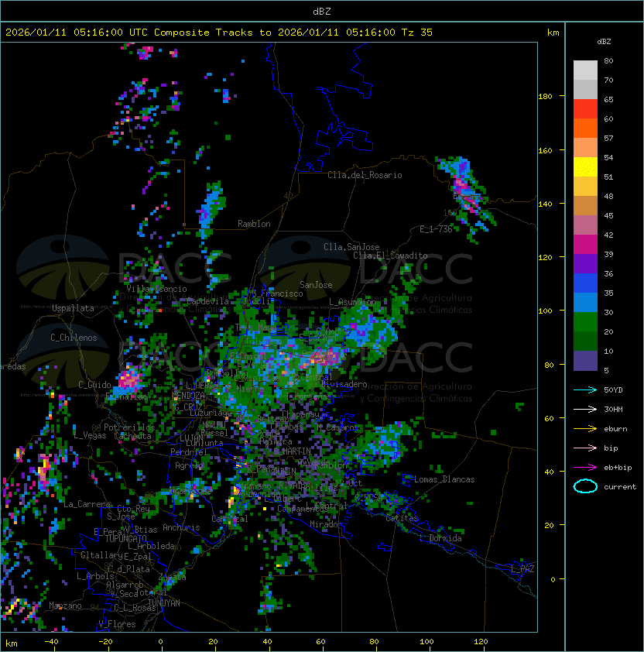Click the cyan 50YD arrow icon
Image resolution: width=644 pixels, height=652 pixels.
[585, 389]
